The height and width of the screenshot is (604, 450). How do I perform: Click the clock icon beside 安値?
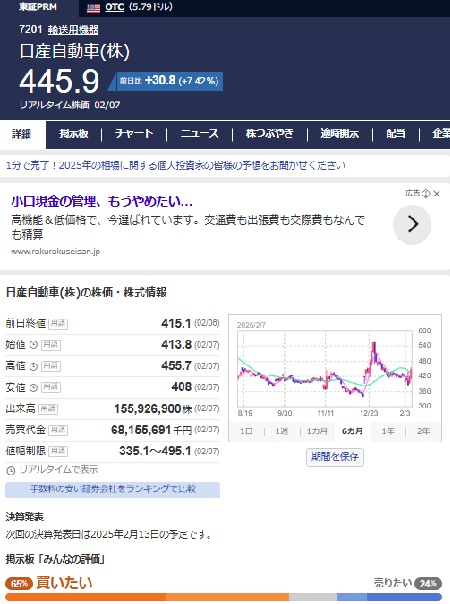[x=34, y=388]
